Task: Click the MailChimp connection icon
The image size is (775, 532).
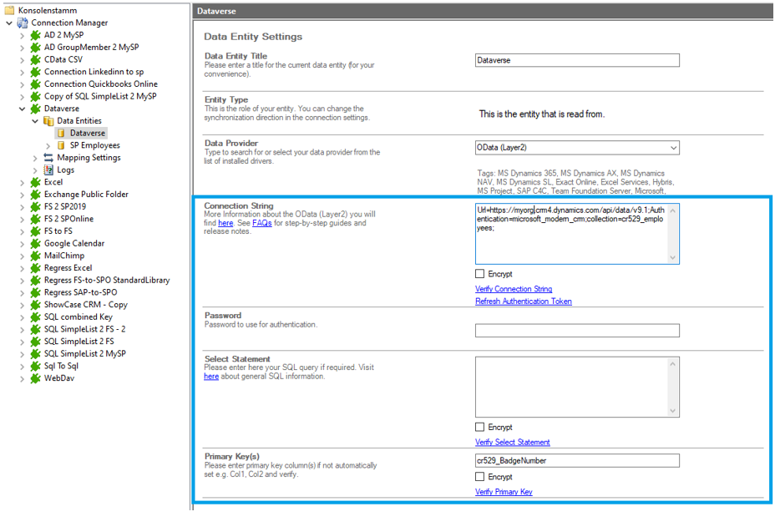Action: (x=35, y=256)
